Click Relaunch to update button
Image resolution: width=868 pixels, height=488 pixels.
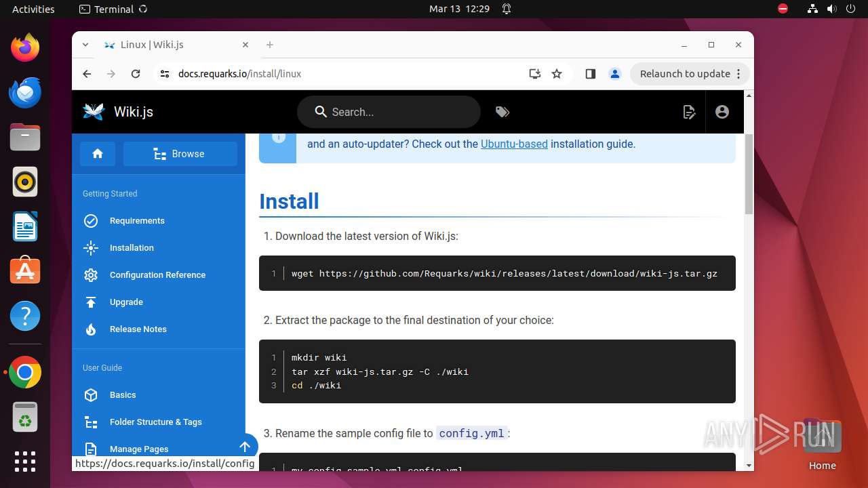tap(690, 74)
